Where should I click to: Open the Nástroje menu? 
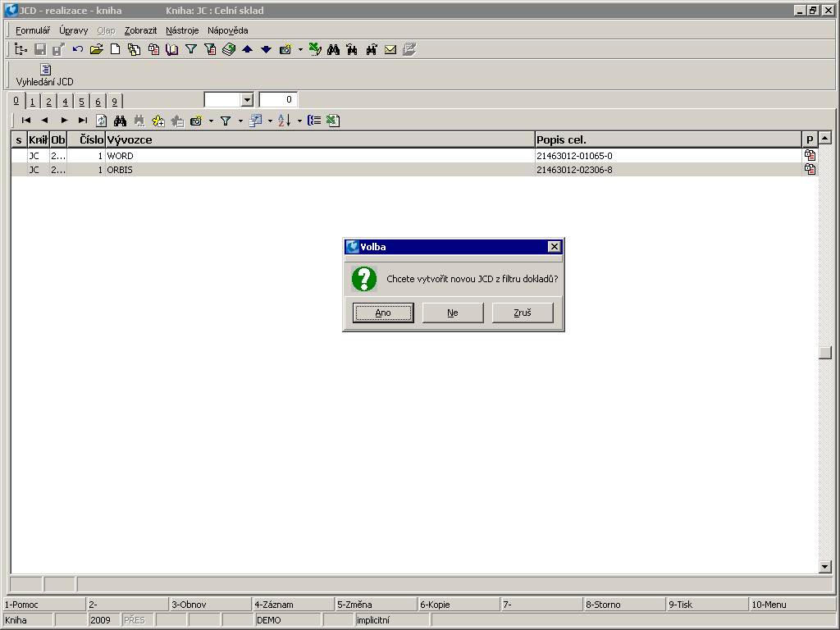(182, 30)
